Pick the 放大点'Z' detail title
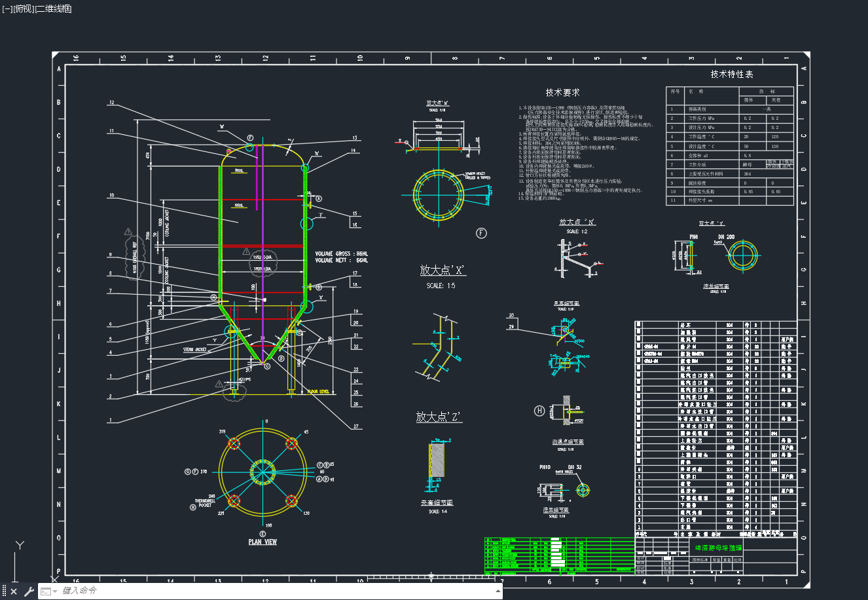The width and height of the screenshot is (868, 600). tap(439, 417)
